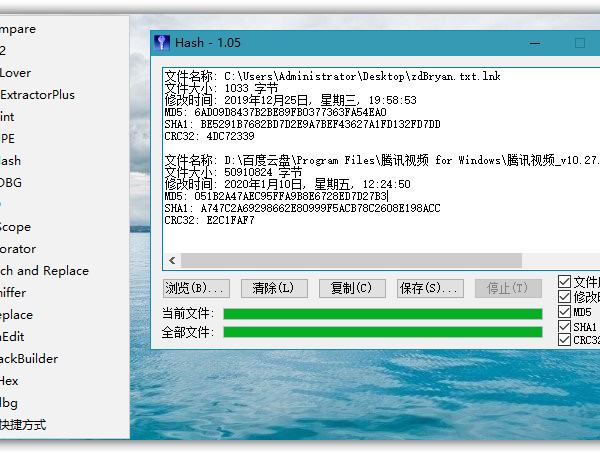Disable the SHA1 checkbox

click(x=565, y=326)
